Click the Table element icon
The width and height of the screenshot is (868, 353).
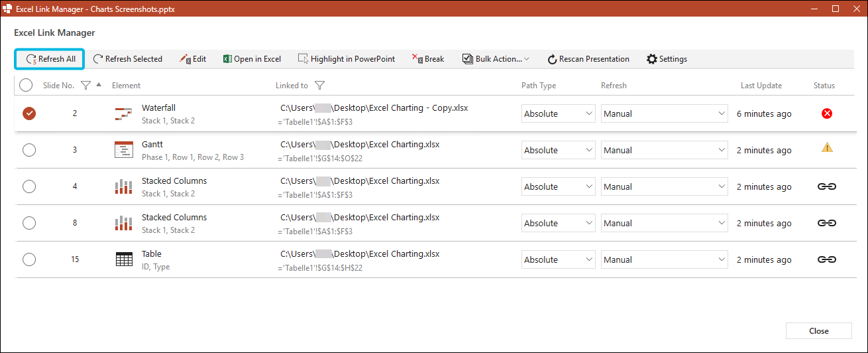pos(124,259)
